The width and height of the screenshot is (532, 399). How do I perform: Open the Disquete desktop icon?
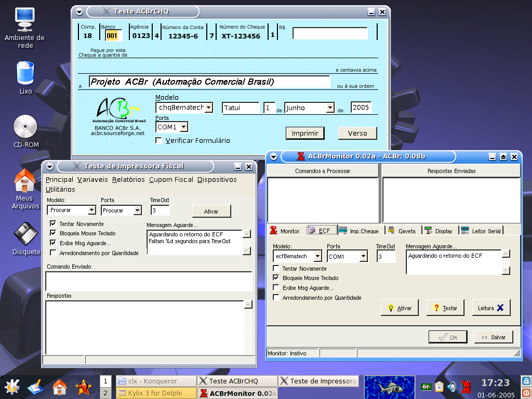pos(26,235)
